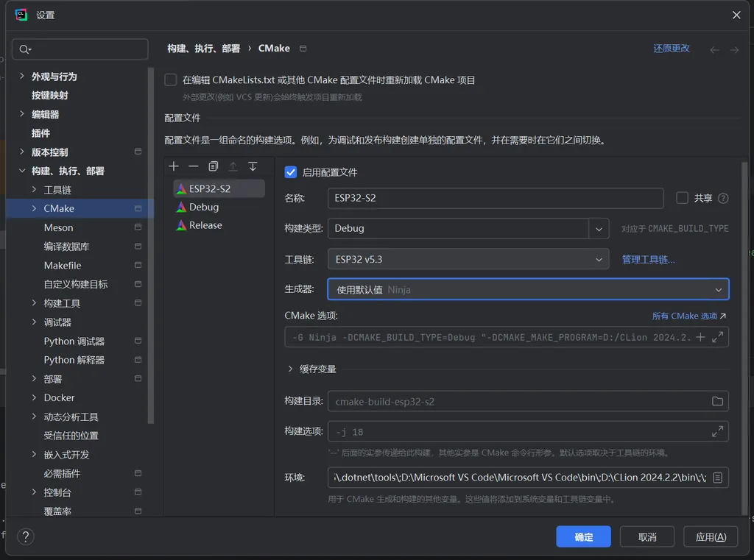
Task: Click project-level icon on 编译数据库 row
Action: point(138,247)
